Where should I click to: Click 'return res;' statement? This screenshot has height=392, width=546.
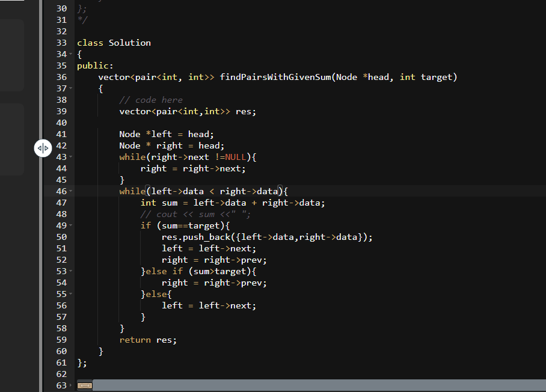point(148,340)
